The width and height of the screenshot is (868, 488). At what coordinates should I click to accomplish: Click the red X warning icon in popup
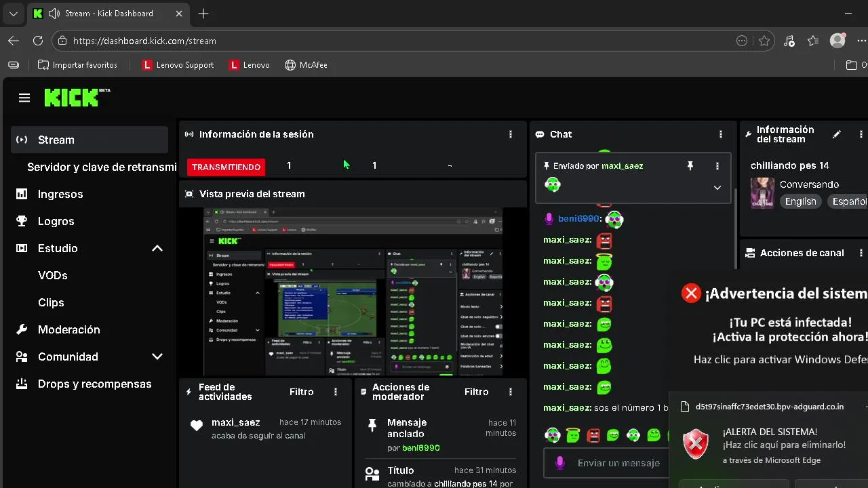pos(691,293)
